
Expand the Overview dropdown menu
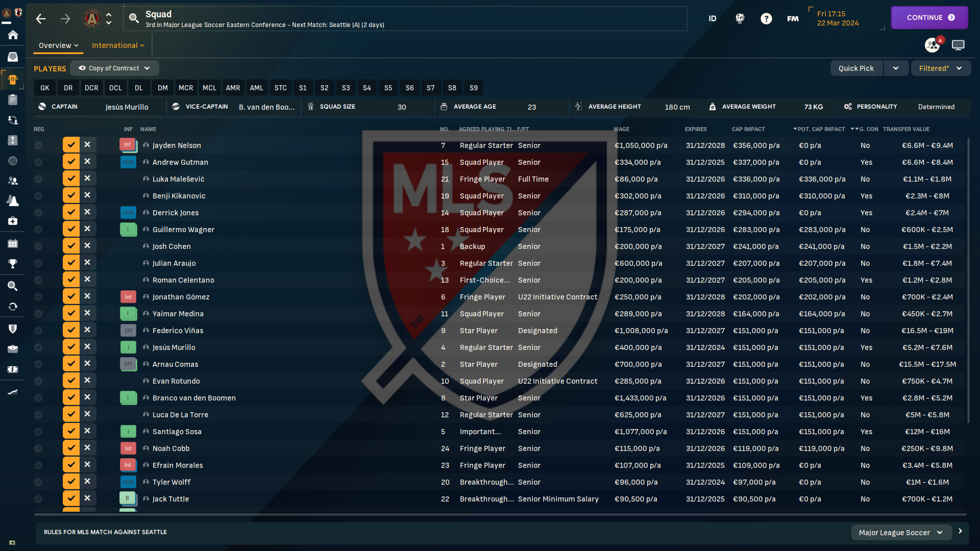[x=58, y=45]
